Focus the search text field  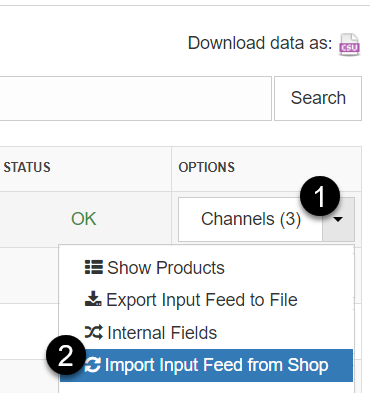[135, 98]
